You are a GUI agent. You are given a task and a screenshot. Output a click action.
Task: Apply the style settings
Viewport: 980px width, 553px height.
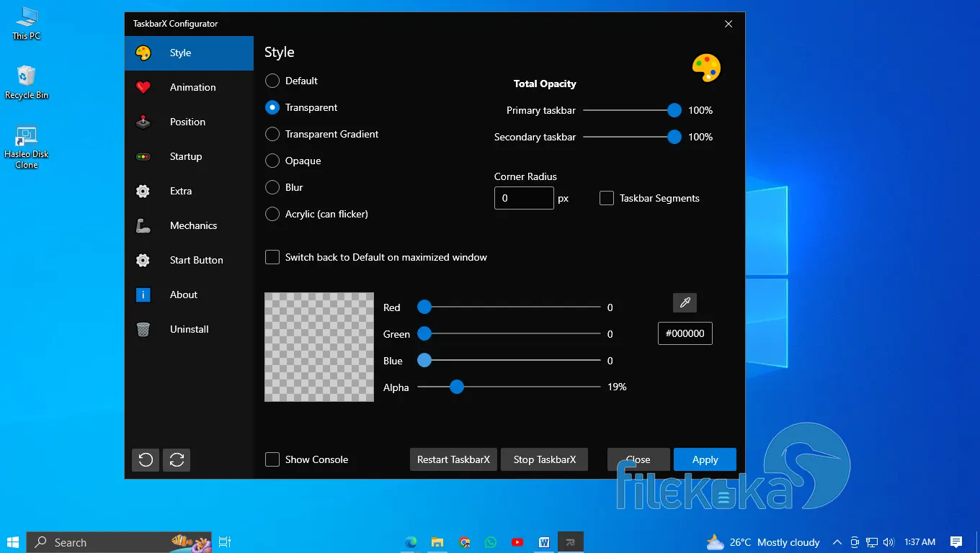point(705,459)
